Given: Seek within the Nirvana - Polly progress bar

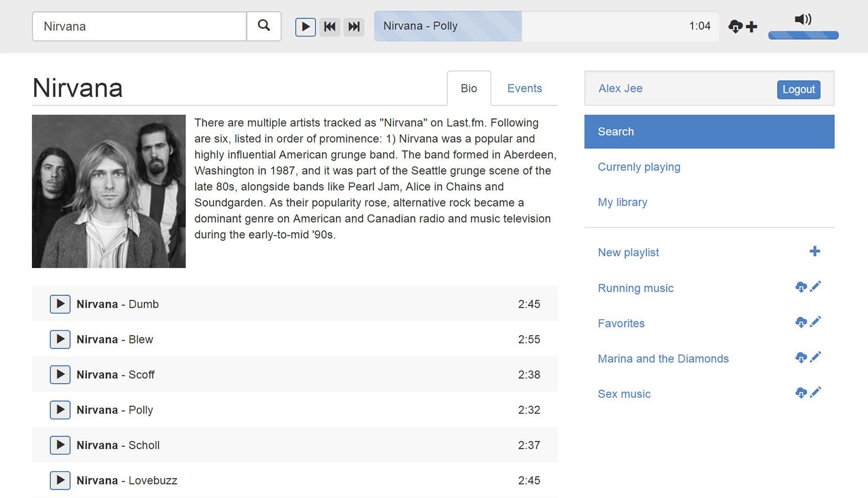Looking at the screenshot, I should pyautogui.click(x=547, y=26).
